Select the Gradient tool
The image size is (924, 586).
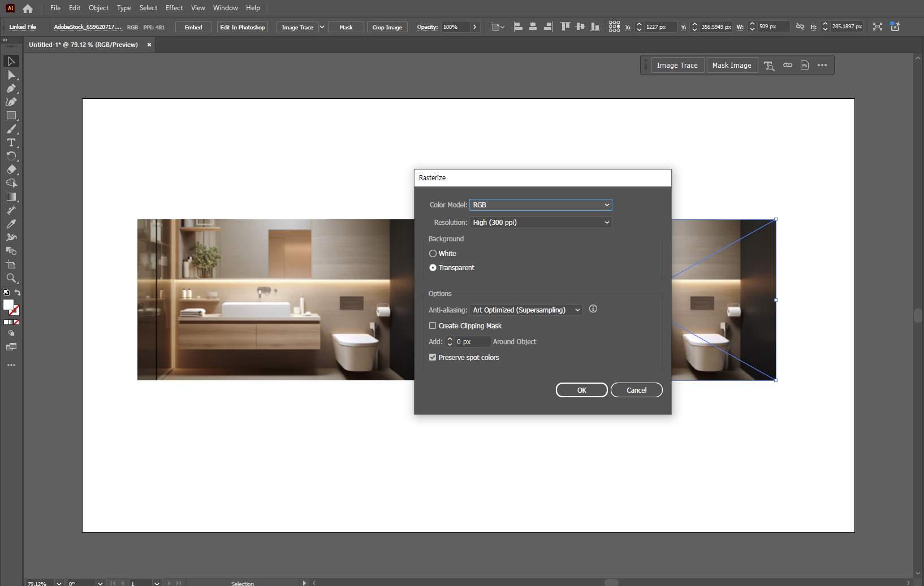(x=11, y=197)
